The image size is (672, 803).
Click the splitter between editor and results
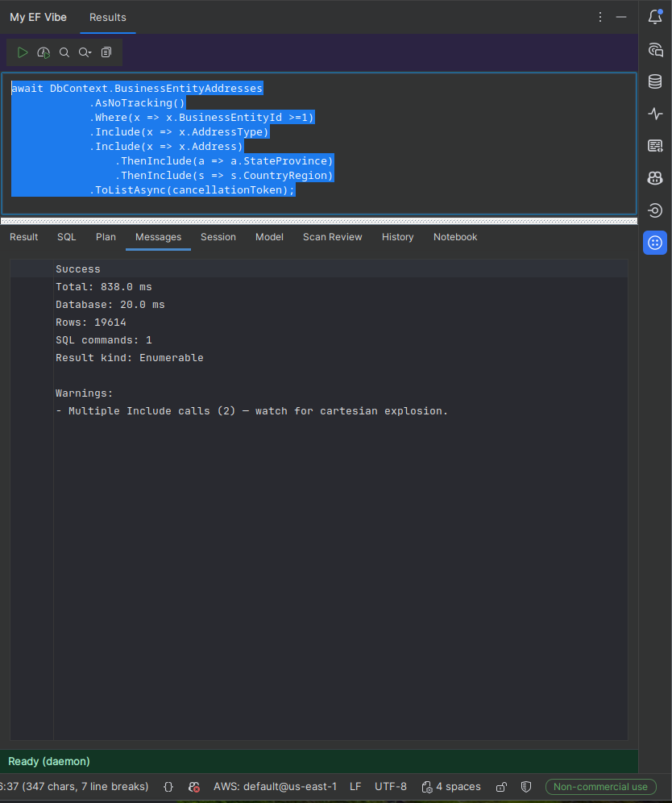point(319,221)
